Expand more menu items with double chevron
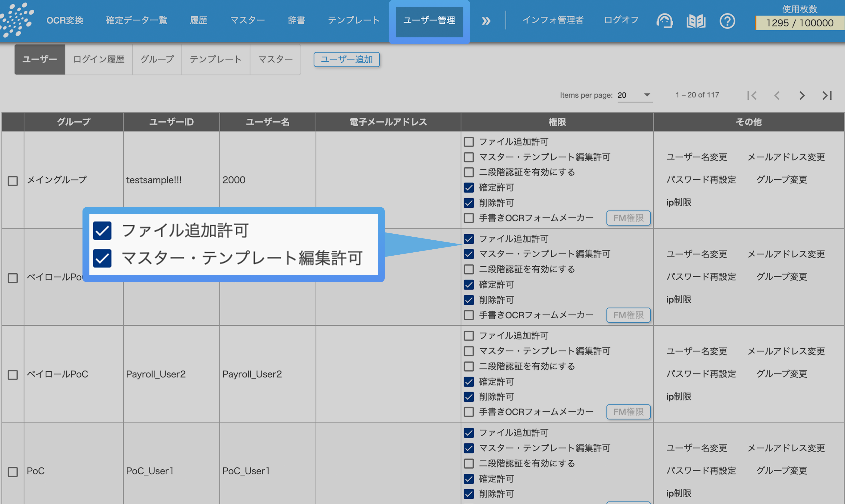Image resolution: width=845 pixels, height=504 pixels. click(486, 21)
